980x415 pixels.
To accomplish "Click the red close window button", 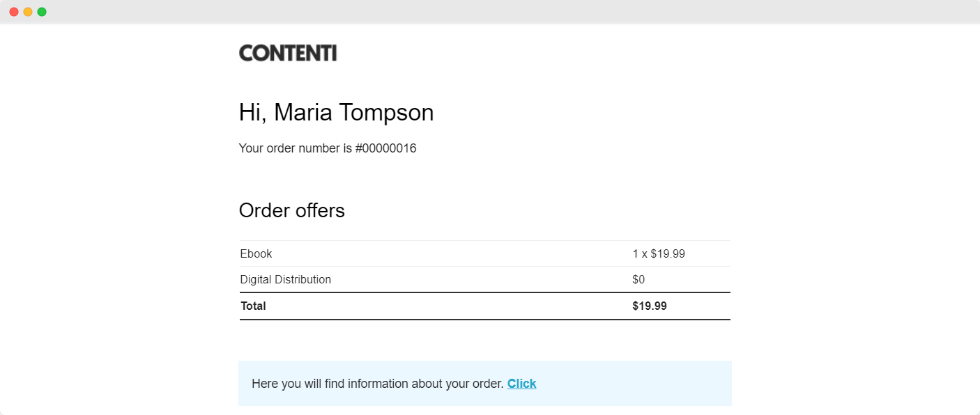I will click(x=14, y=12).
